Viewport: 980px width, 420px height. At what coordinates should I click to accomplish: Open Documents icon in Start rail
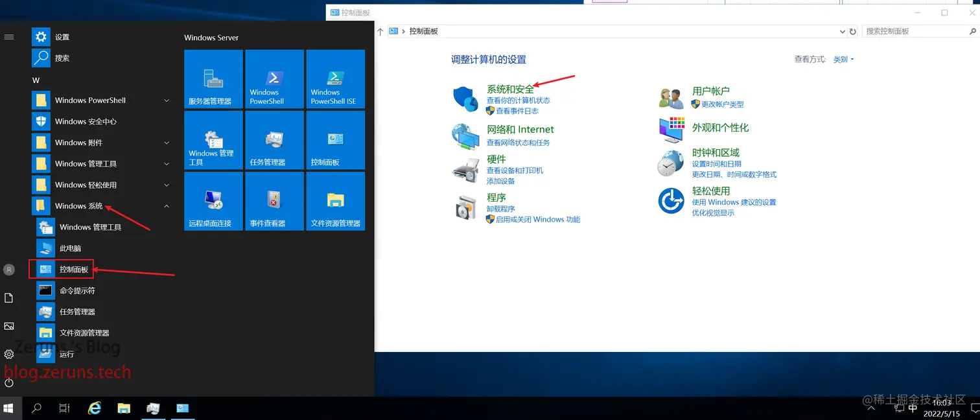pos(9,297)
